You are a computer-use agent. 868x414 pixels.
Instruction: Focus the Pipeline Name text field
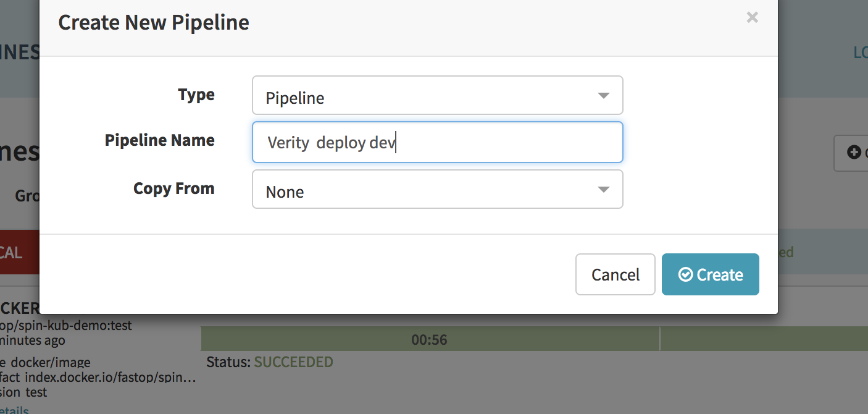(437, 143)
